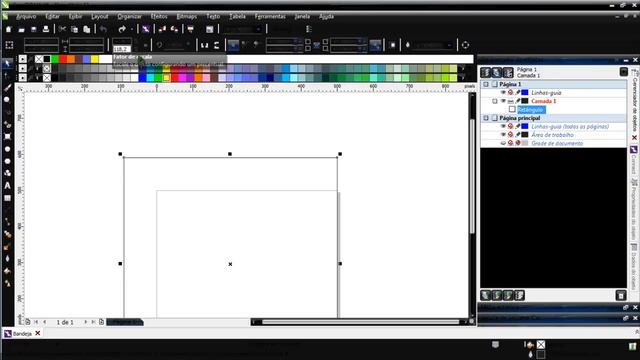Image resolution: width=640 pixels, height=360 pixels.
Task: Toggle the editable pencil for Camada 1
Action: pyautogui.click(x=518, y=101)
